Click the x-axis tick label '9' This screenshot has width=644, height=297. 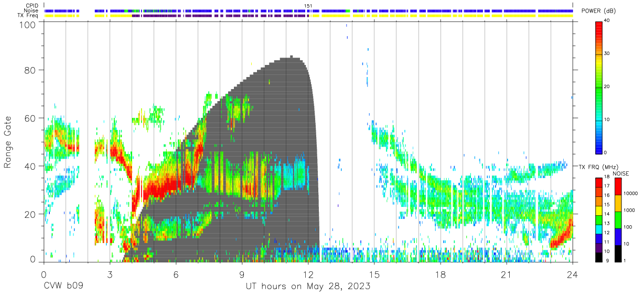point(242,274)
